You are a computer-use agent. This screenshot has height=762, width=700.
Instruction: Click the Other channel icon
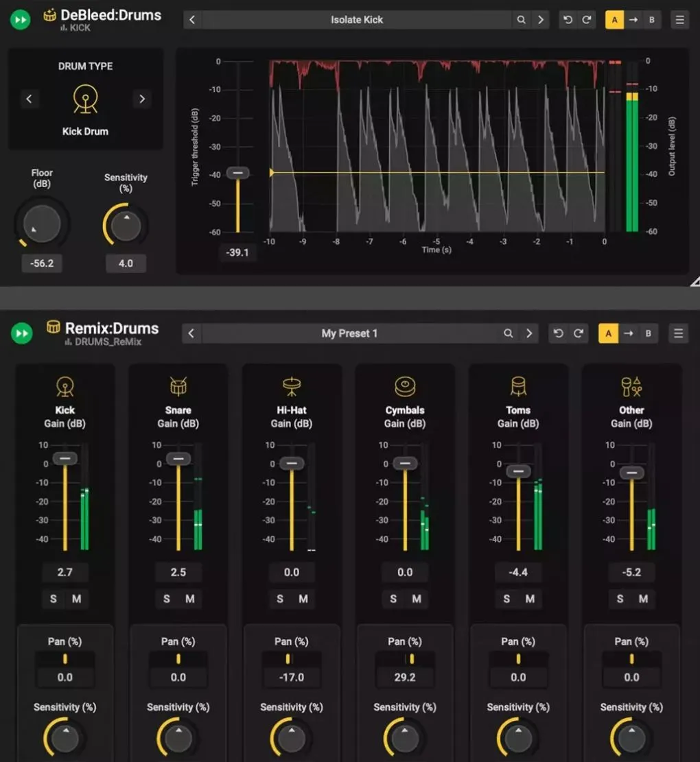coord(631,387)
